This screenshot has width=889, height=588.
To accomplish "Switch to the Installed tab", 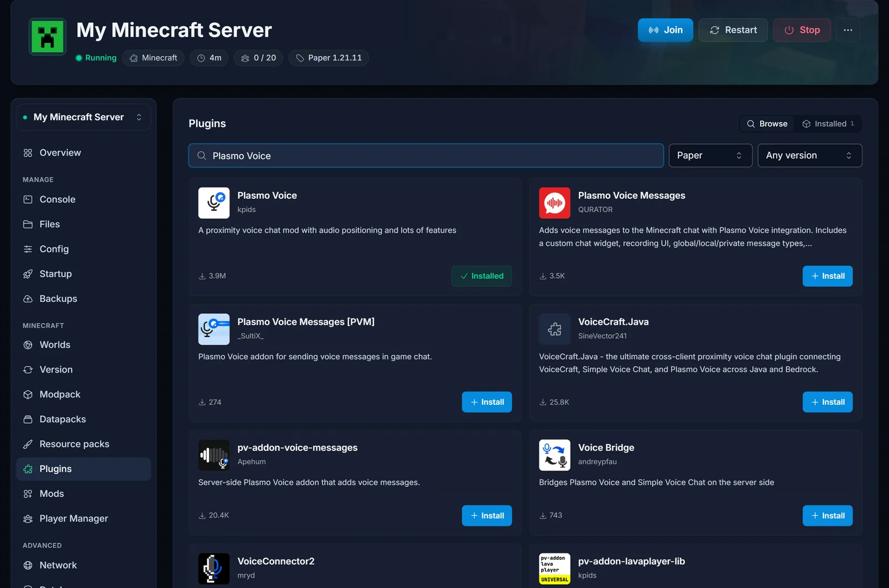I will coord(828,124).
